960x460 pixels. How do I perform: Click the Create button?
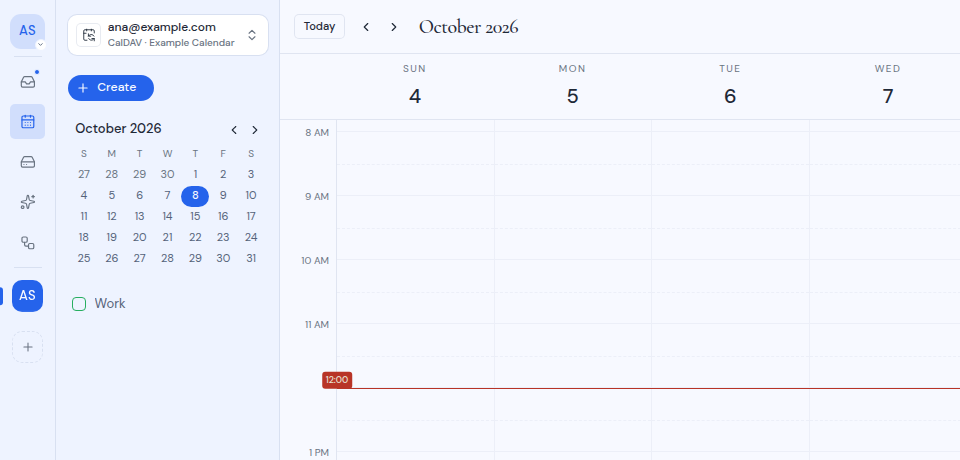tap(111, 88)
